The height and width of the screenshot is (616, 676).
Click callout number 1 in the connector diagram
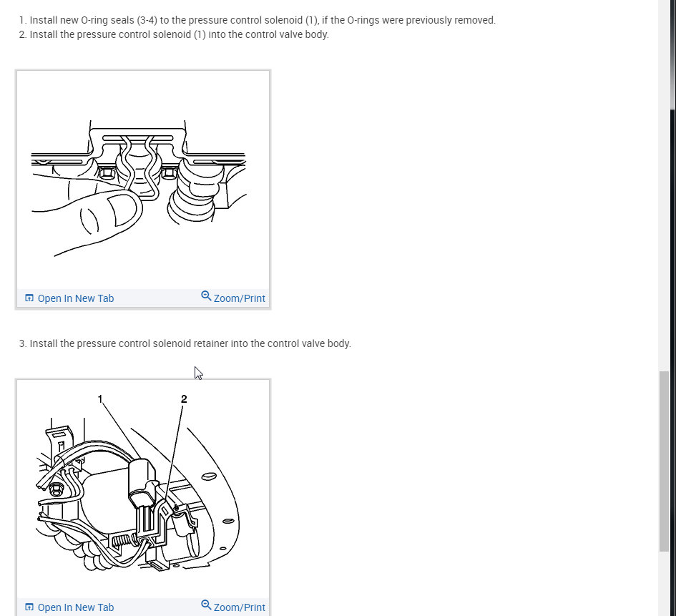pos(100,399)
